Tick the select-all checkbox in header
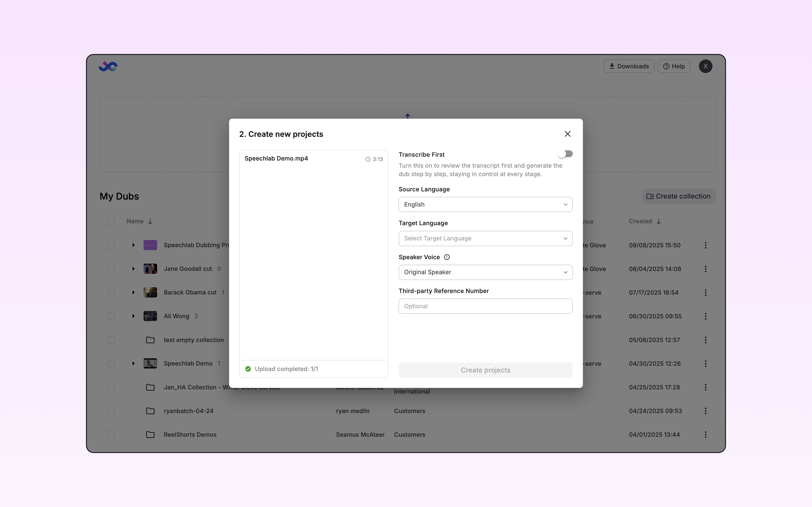812x507 pixels. coord(111,222)
